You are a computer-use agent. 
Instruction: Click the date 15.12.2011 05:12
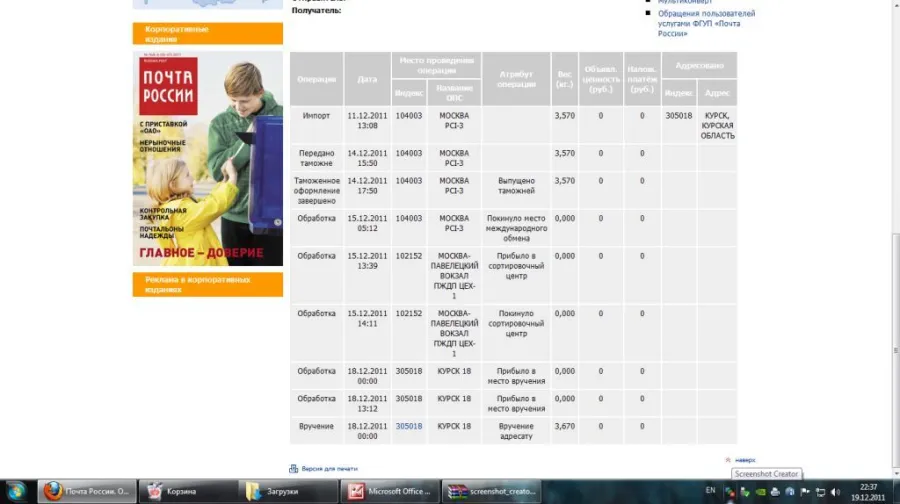coord(367,223)
